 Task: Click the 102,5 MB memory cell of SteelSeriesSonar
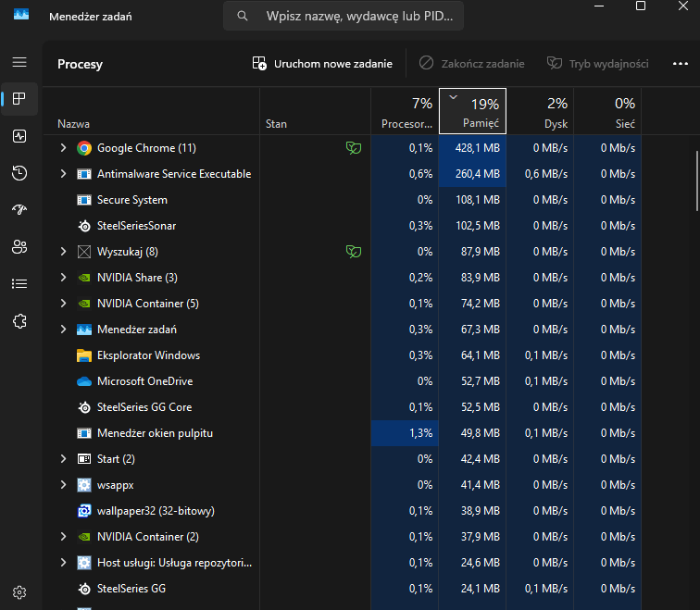pos(472,225)
